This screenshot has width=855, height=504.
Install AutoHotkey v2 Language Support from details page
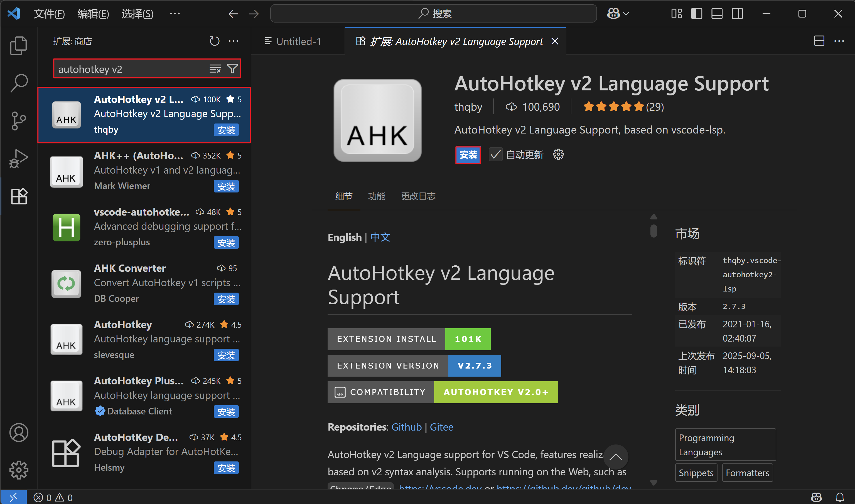pos(468,155)
